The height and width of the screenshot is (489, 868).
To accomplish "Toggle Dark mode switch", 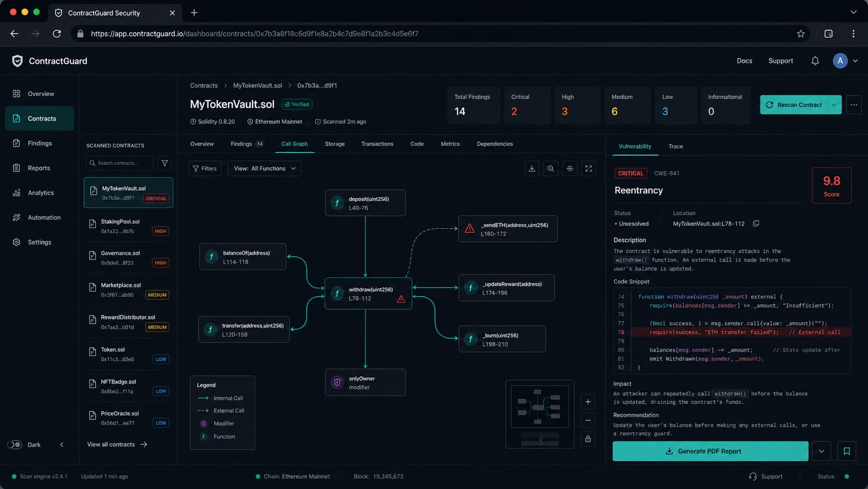I will coord(15,445).
